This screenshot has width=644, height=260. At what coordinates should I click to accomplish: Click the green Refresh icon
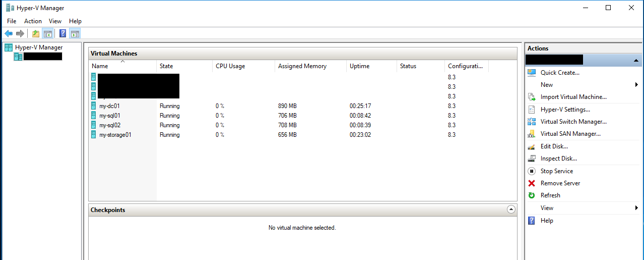[x=531, y=195]
